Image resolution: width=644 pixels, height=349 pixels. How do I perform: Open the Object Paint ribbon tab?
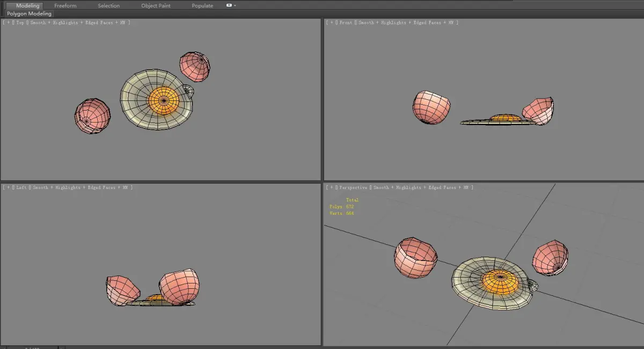coord(156,5)
